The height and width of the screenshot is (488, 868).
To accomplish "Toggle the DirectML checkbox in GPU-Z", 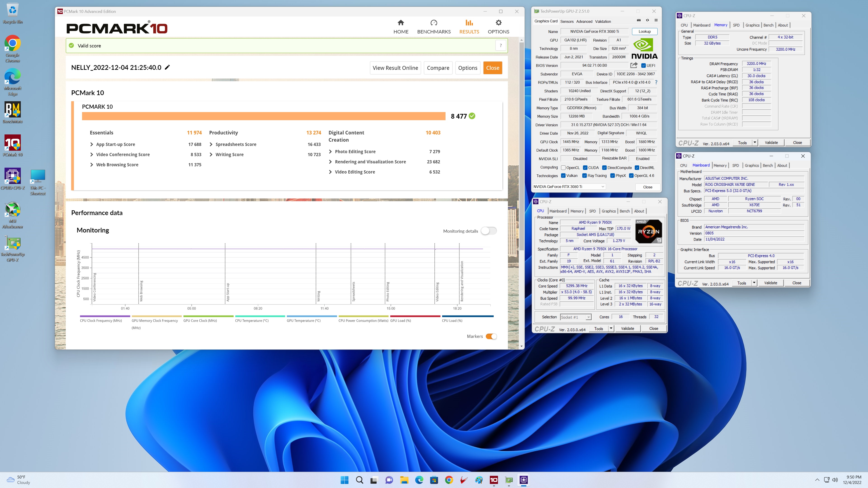I will (x=637, y=168).
